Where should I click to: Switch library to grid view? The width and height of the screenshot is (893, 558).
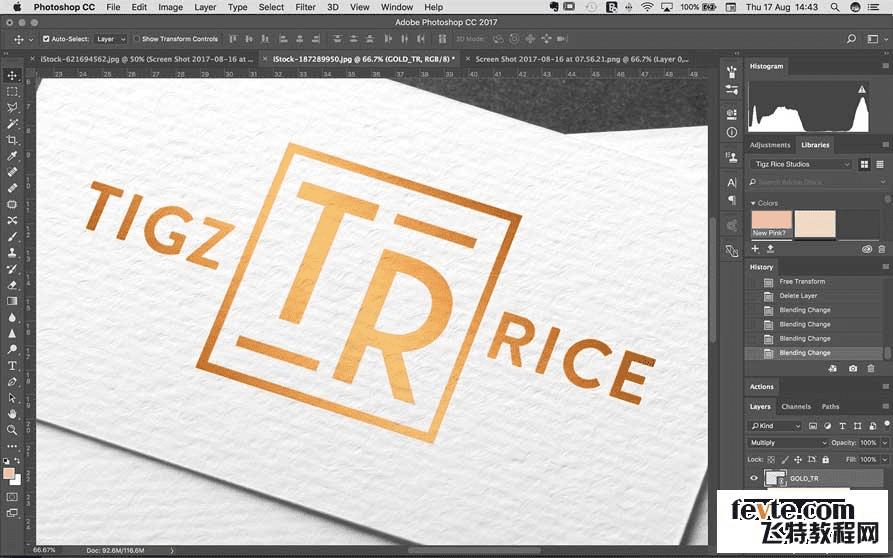point(864,165)
